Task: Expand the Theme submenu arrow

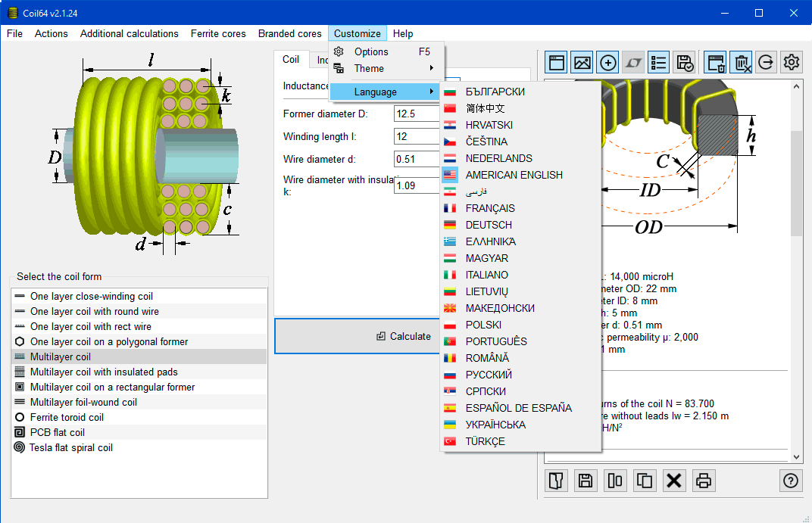Action: pyautogui.click(x=432, y=68)
